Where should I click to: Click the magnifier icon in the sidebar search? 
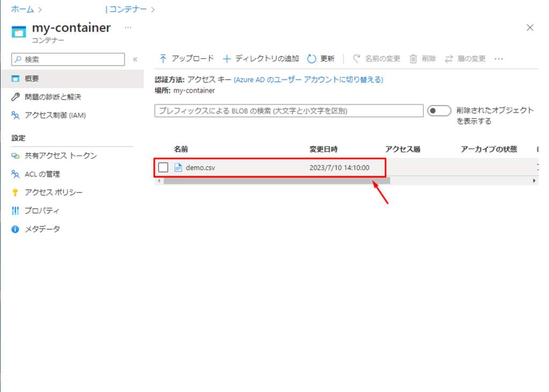click(18, 59)
